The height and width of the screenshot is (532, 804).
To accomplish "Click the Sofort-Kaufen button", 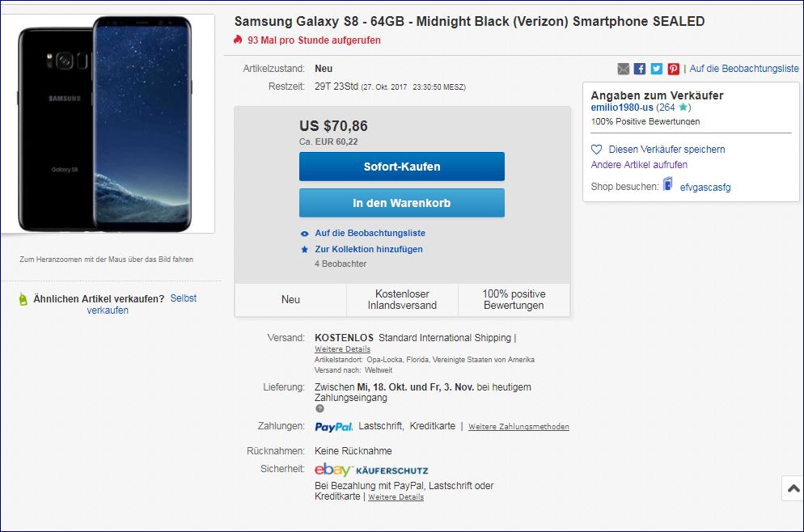I will coord(401,167).
